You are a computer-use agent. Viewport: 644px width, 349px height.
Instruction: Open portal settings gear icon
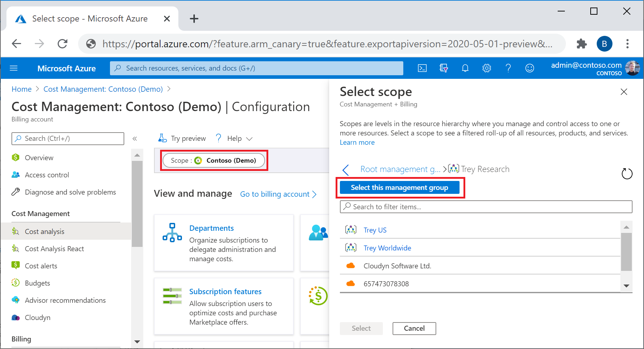[x=486, y=68]
